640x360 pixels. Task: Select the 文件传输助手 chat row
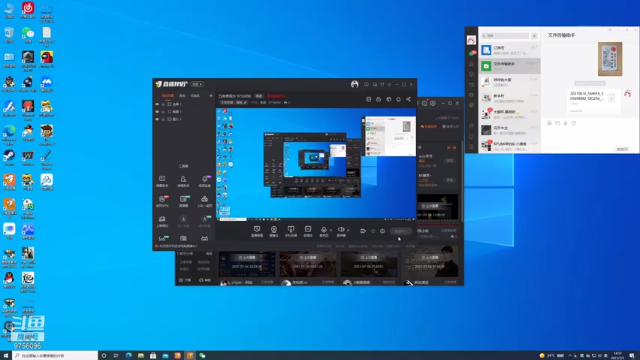[x=509, y=66]
